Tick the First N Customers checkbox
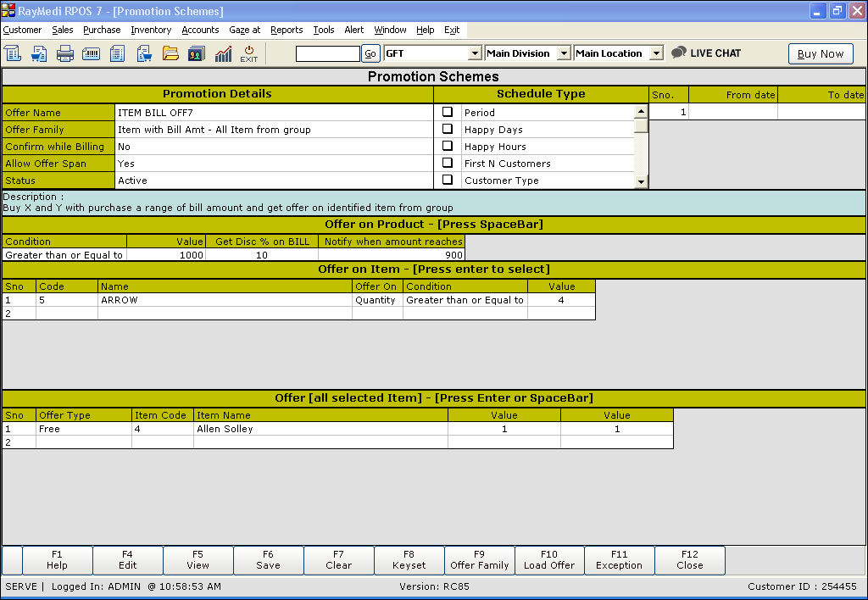868x600 pixels. coord(448,163)
